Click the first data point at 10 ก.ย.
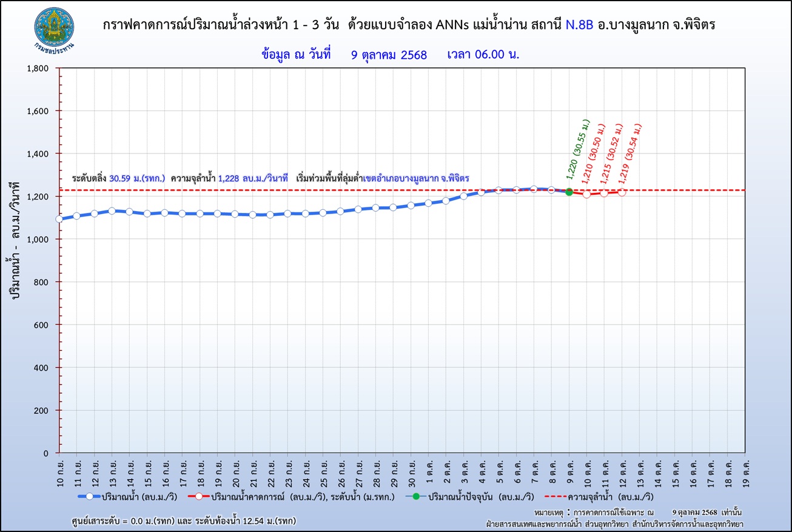The width and height of the screenshot is (792, 532). click(x=59, y=219)
